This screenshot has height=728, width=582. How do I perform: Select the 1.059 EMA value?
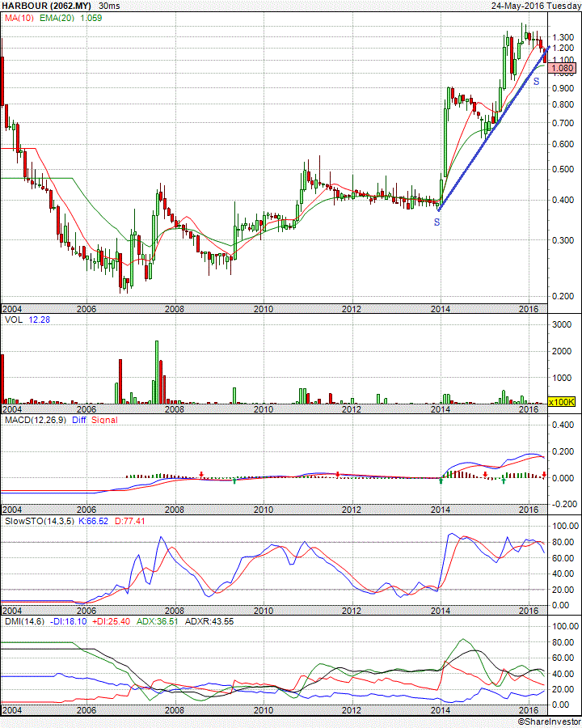91,18
